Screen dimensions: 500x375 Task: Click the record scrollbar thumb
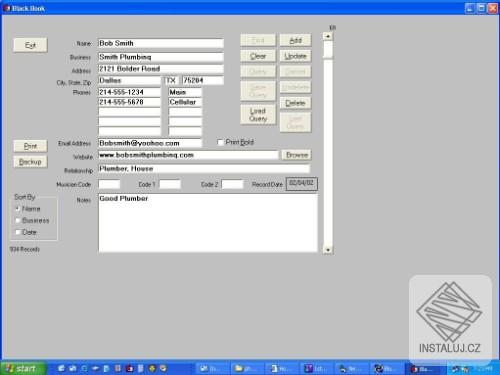tap(328, 50)
